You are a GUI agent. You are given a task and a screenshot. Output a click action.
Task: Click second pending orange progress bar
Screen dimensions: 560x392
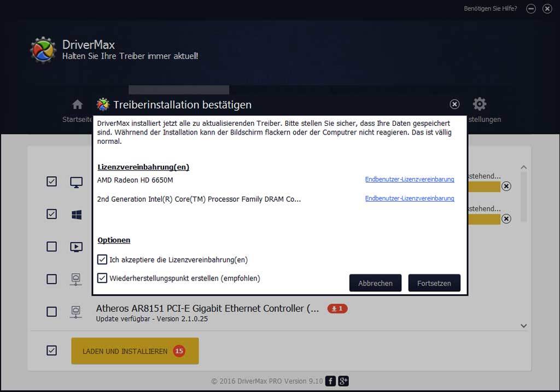tap(484, 219)
